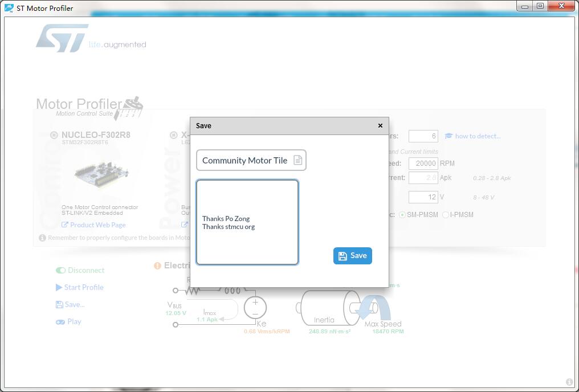Click the Motor Profiler motor icon
The width and height of the screenshot is (579, 392).
(x=129, y=109)
